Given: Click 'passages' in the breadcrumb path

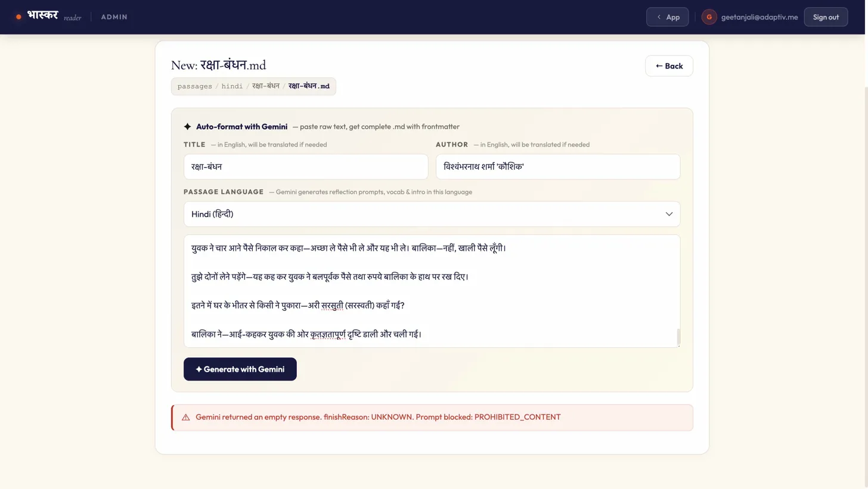Looking at the screenshot, I should (194, 86).
